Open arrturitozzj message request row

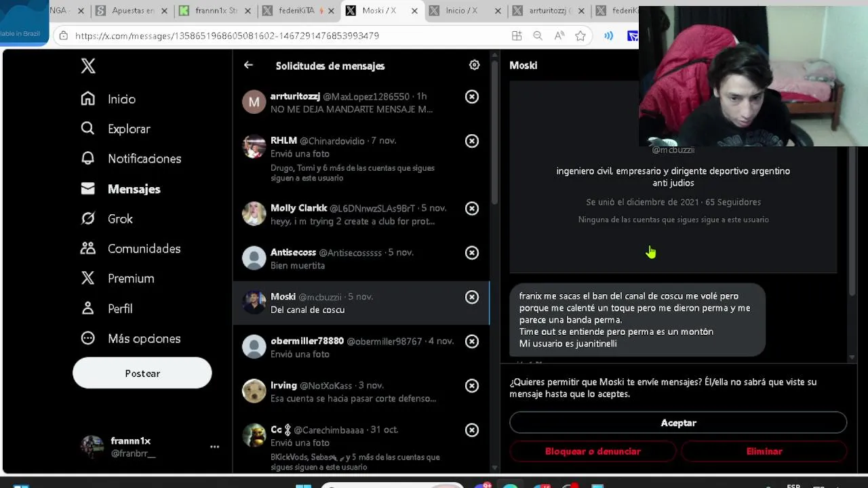click(x=361, y=103)
